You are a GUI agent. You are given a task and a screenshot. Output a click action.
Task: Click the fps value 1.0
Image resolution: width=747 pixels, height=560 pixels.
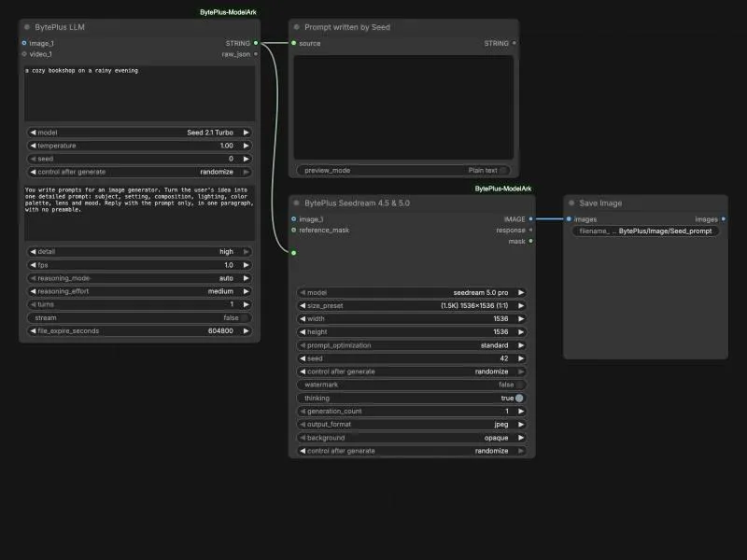tap(229, 265)
